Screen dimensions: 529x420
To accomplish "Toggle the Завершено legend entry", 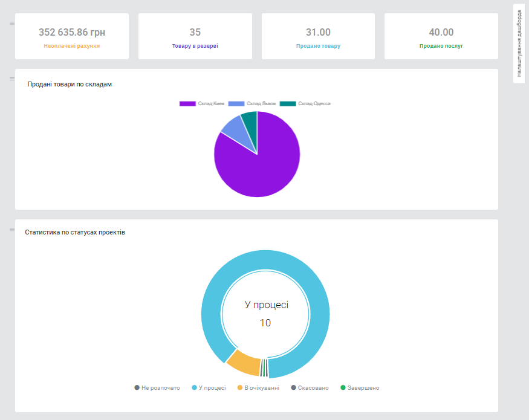I will pyautogui.click(x=360, y=388).
